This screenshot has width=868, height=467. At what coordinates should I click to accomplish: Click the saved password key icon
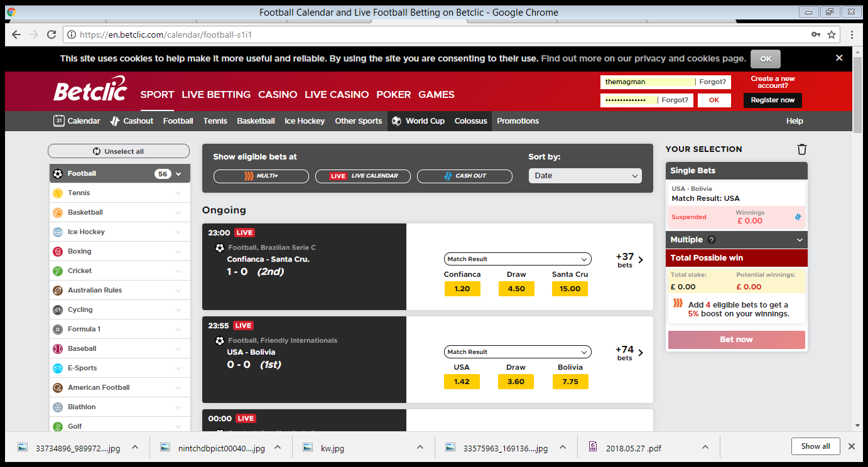[815, 35]
